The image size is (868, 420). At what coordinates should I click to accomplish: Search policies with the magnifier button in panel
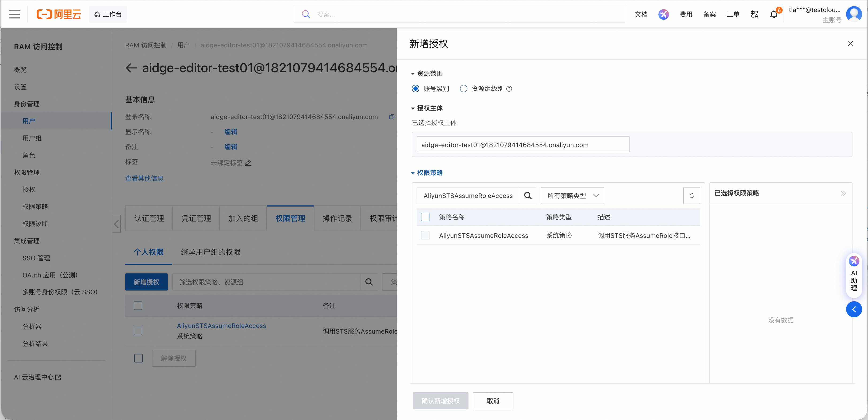coord(528,196)
